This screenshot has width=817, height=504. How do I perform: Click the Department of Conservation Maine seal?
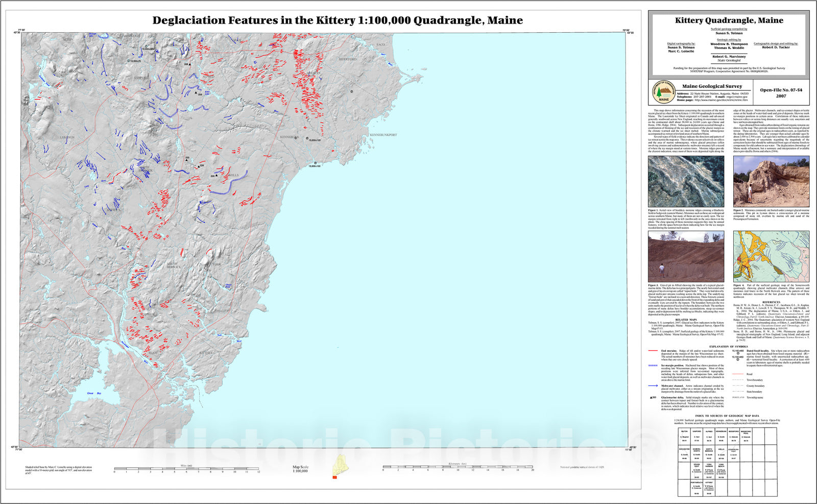[663, 92]
